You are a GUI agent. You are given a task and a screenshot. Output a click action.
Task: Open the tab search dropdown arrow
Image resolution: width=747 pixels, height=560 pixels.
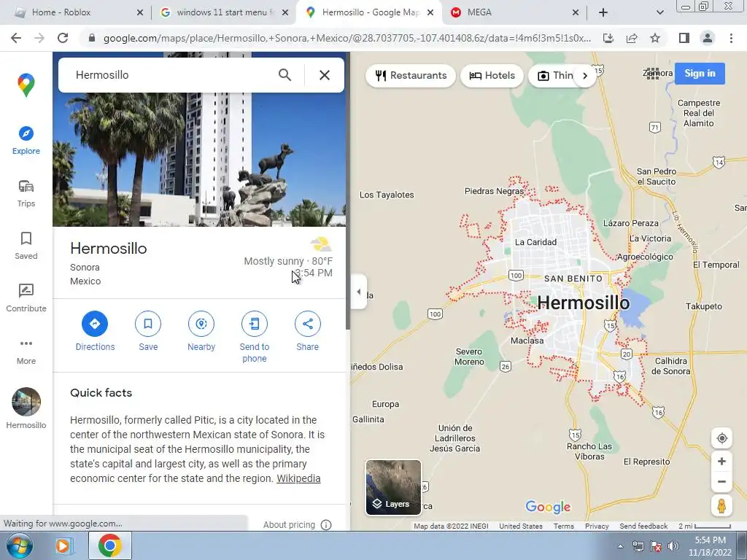pyautogui.click(x=659, y=12)
